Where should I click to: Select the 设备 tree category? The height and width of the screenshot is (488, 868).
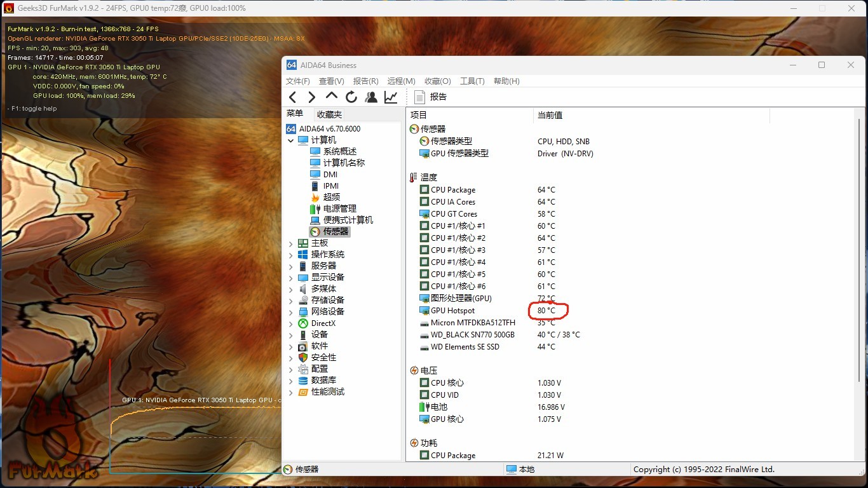[313, 334]
